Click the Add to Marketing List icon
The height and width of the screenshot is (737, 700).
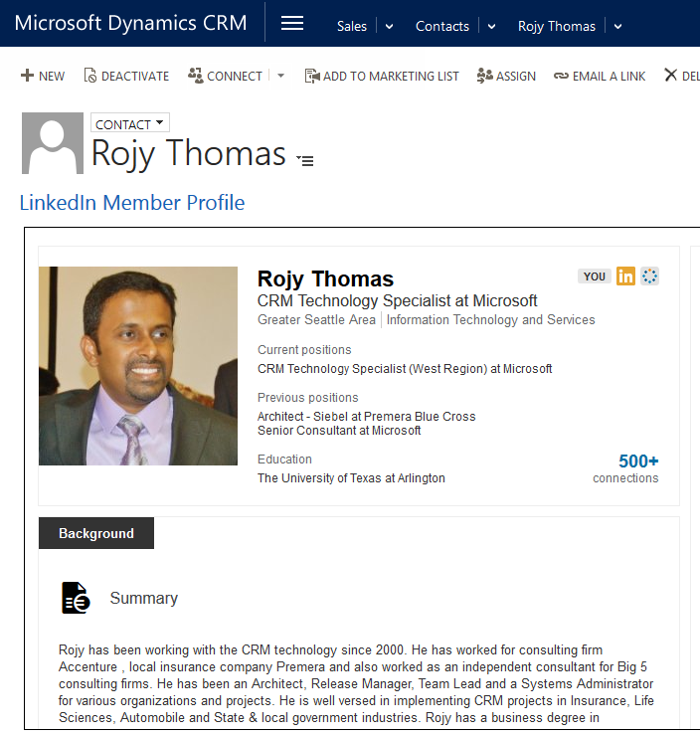point(312,76)
